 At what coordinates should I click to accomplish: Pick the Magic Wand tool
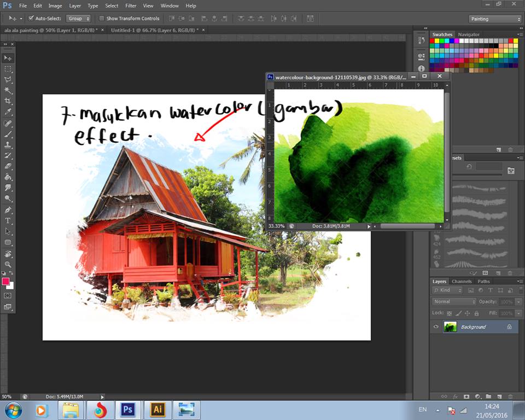click(x=8, y=90)
